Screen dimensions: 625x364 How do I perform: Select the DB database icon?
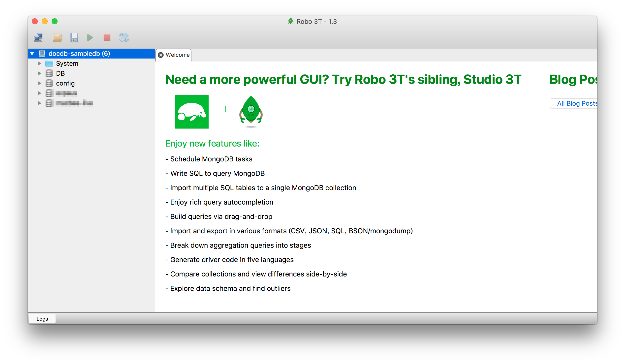click(49, 73)
